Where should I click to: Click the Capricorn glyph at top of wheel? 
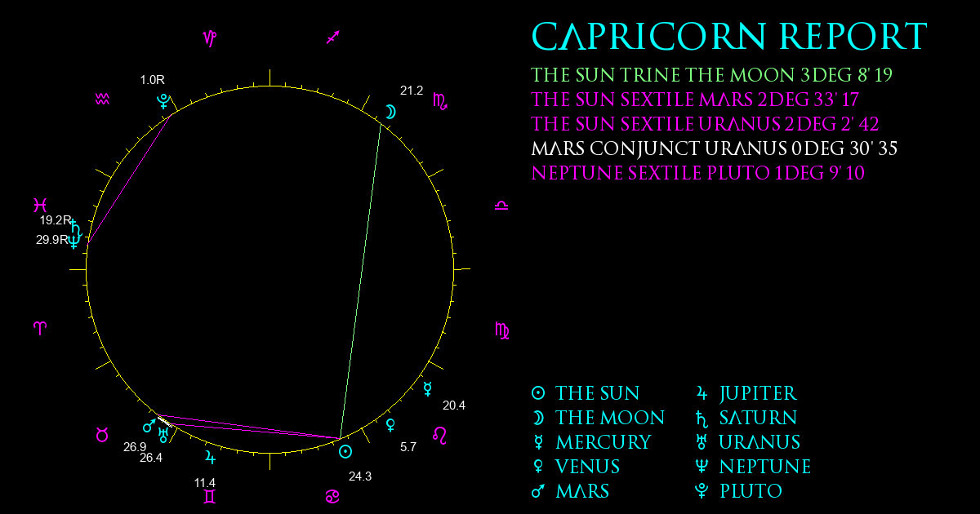[210, 38]
